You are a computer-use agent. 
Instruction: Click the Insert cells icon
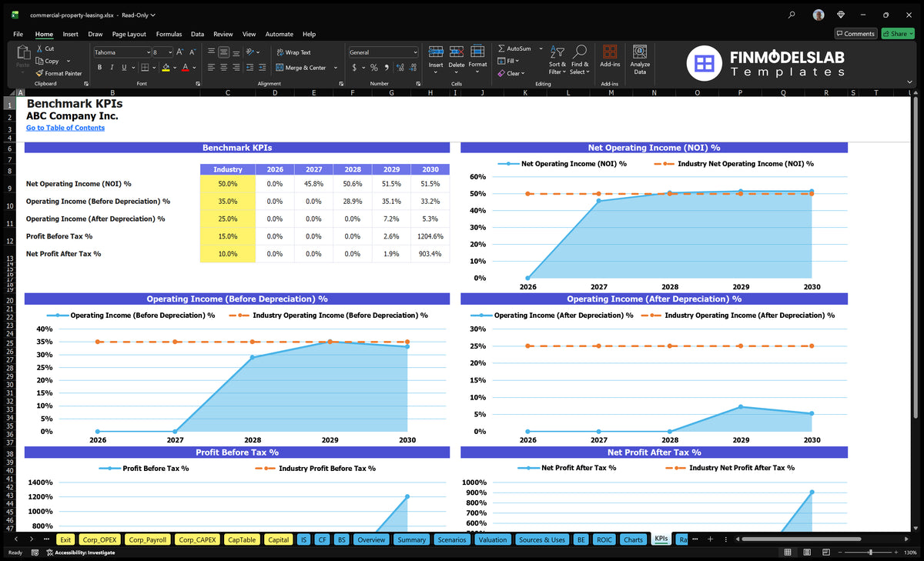point(436,52)
